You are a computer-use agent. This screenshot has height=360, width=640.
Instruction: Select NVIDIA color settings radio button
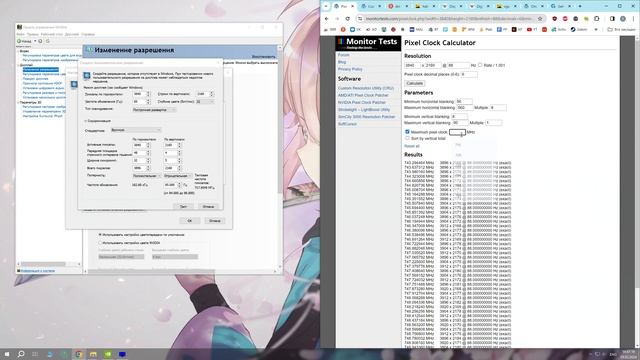coord(100,242)
